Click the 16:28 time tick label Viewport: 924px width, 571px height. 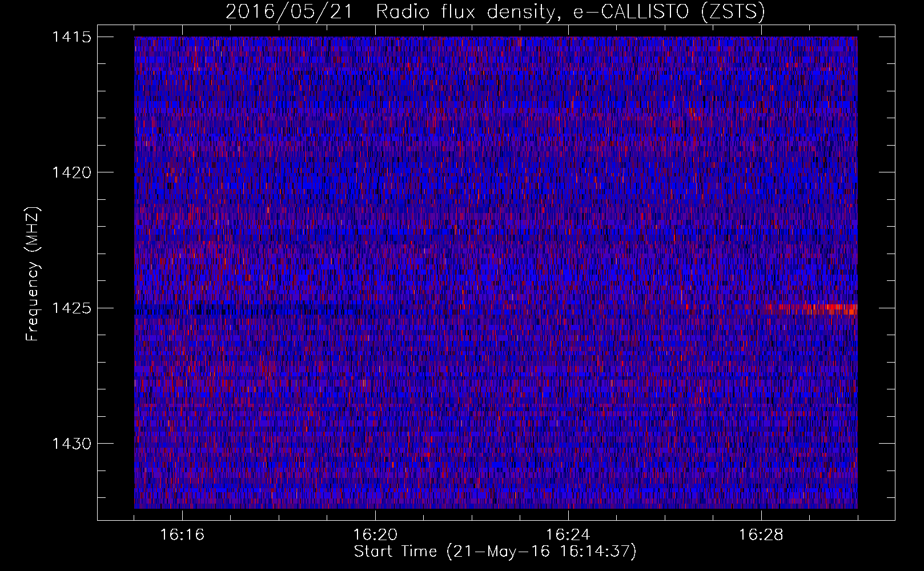761,535
